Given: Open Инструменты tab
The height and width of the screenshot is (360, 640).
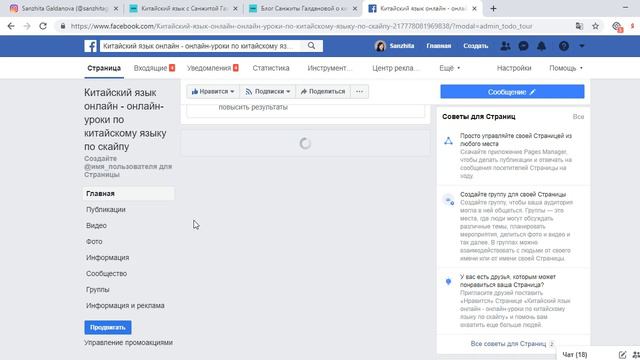Looking at the screenshot, I should [x=329, y=68].
